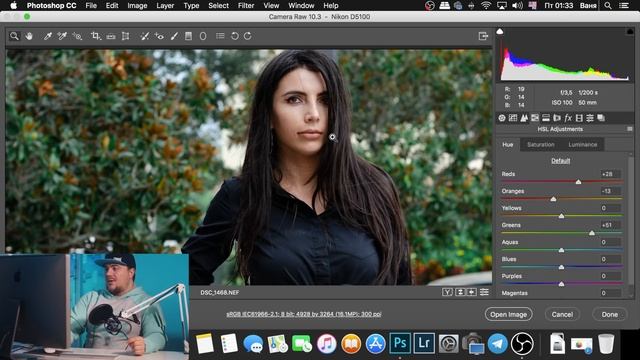
Task: Open workflow options sRGB link
Action: pos(304,314)
